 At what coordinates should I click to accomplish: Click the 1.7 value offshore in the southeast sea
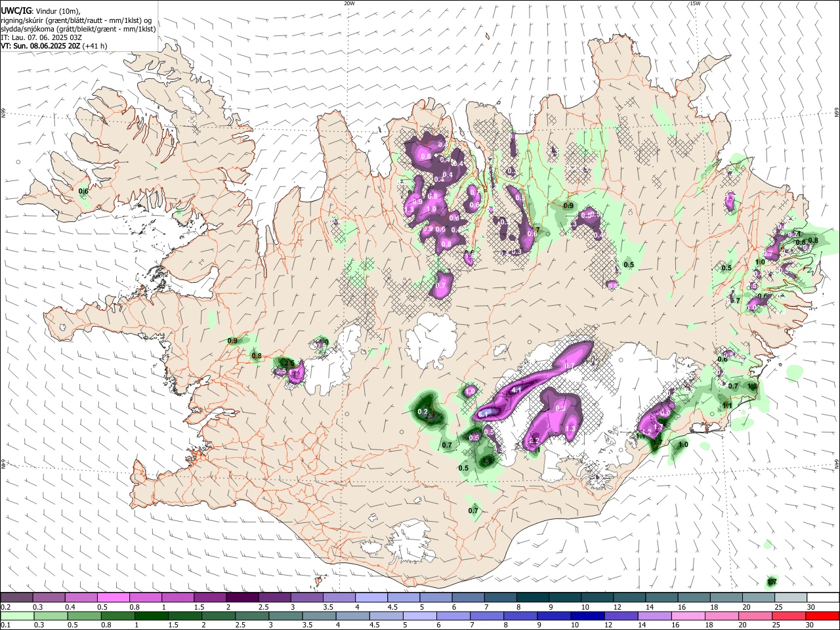coord(772,582)
